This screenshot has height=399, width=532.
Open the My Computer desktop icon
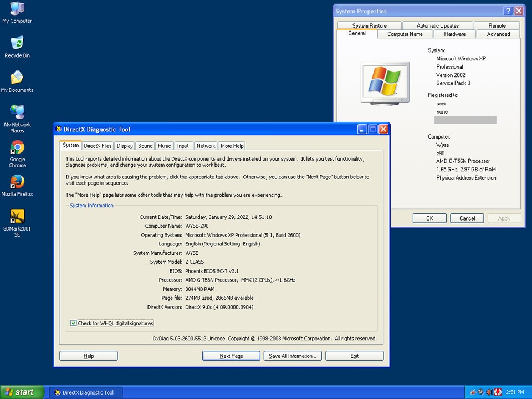point(17,9)
